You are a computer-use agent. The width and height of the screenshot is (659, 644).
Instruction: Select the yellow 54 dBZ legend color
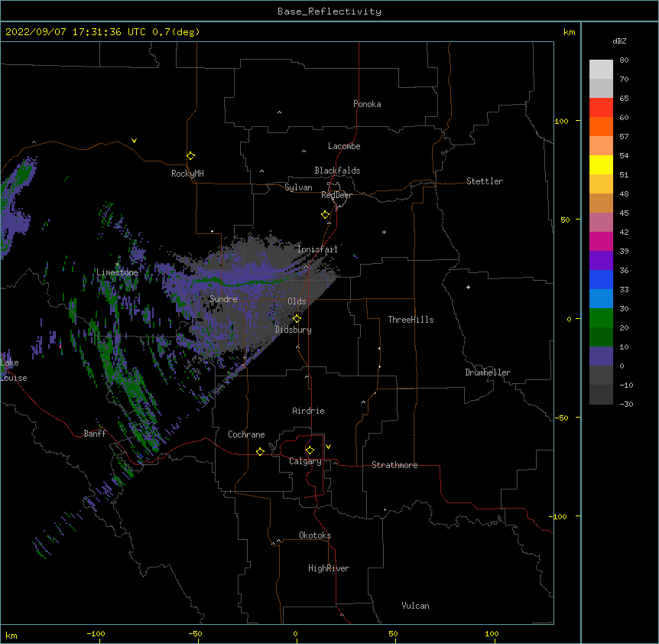coord(601,164)
